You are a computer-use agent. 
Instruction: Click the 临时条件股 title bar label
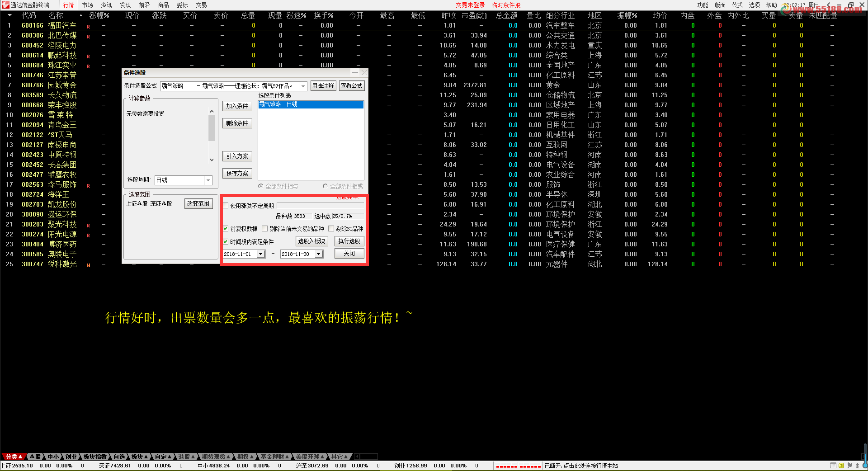pos(506,5)
